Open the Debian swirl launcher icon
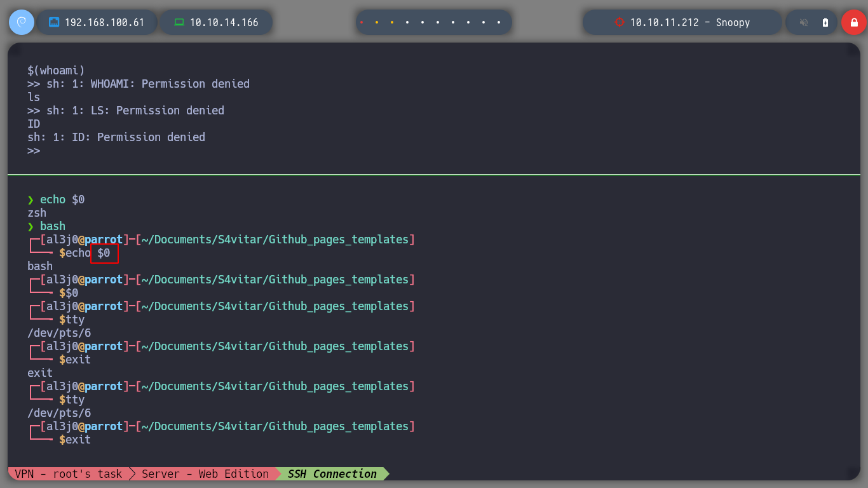The image size is (868, 488). click(21, 22)
